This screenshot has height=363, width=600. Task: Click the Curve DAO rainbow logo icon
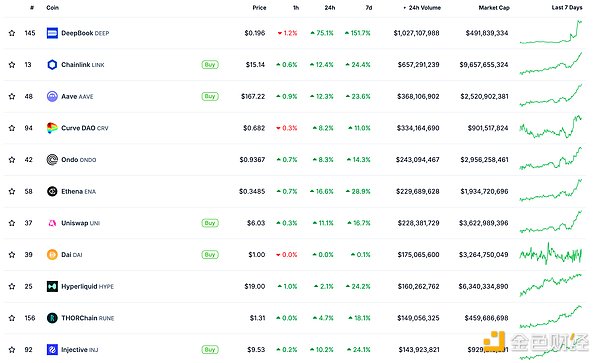click(x=52, y=128)
